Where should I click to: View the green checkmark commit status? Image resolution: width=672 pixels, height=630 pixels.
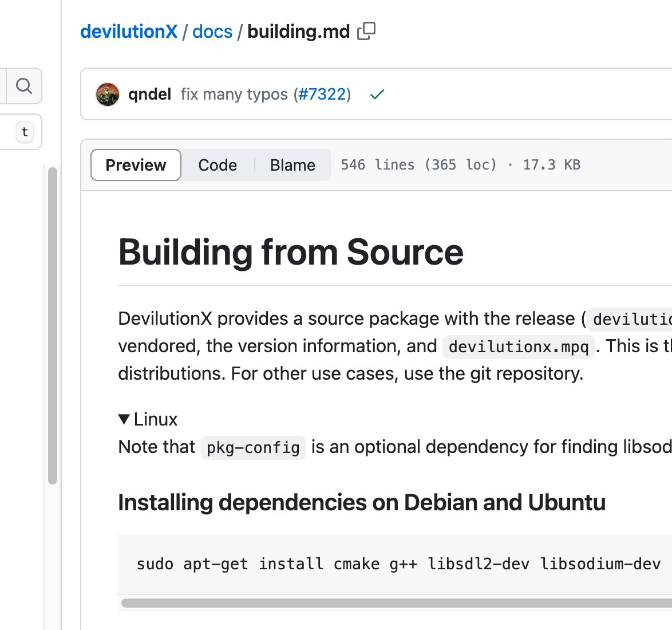tap(377, 94)
